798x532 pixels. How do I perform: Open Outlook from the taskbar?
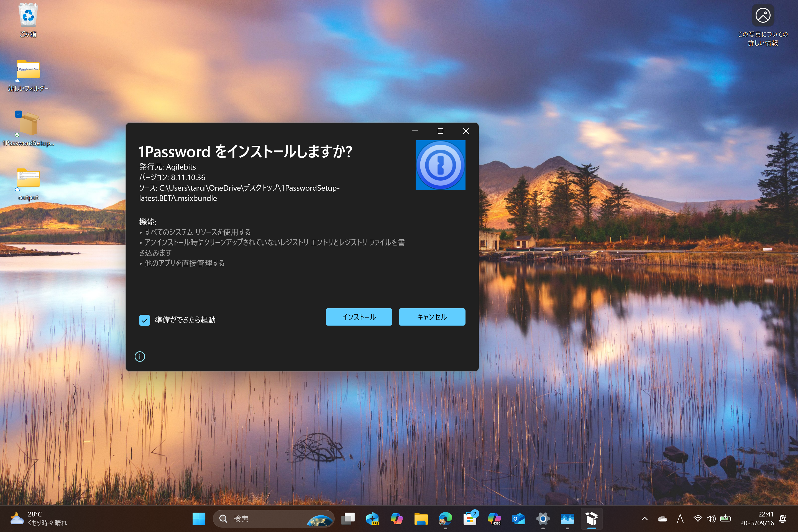point(518,518)
